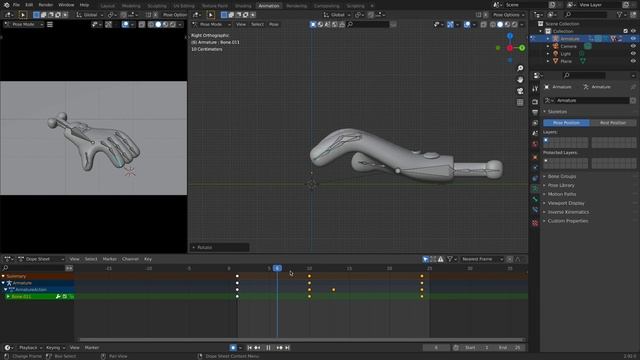Toggle visibility eye for Camera in outliner
Screen dimensions: 640x360
(x=633, y=46)
